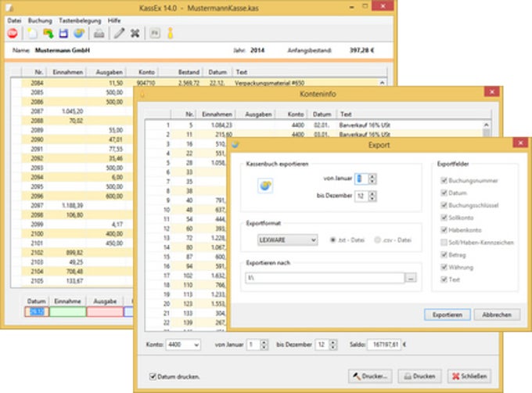Screen dimensions: 532x393
Task: Click the Datum entry field in main window
Action: 37,312
